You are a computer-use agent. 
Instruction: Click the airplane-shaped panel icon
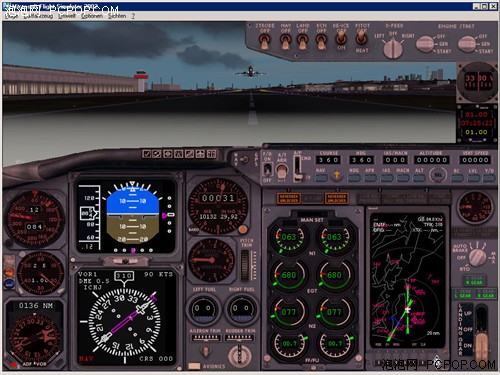coord(200,154)
